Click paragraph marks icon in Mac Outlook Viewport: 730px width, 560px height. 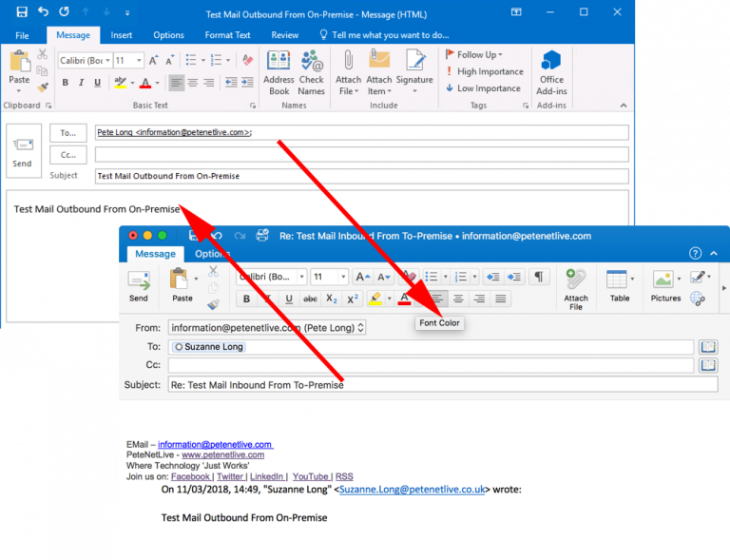(x=539, y=277)
